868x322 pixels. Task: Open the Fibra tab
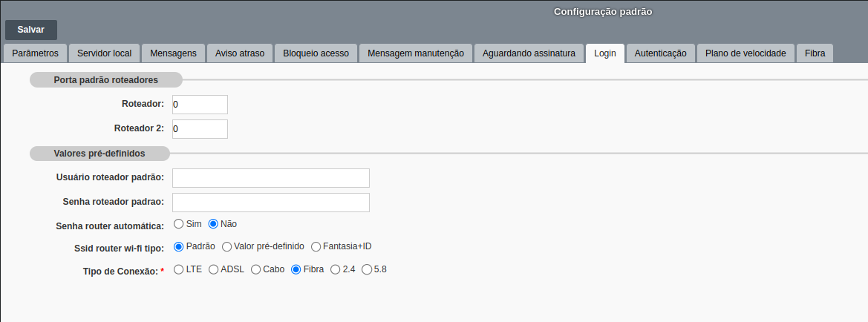[815, 53]
